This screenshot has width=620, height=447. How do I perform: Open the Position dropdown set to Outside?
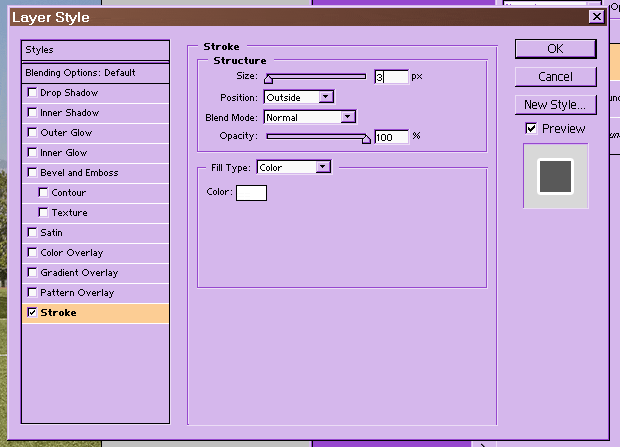[298, 97]
